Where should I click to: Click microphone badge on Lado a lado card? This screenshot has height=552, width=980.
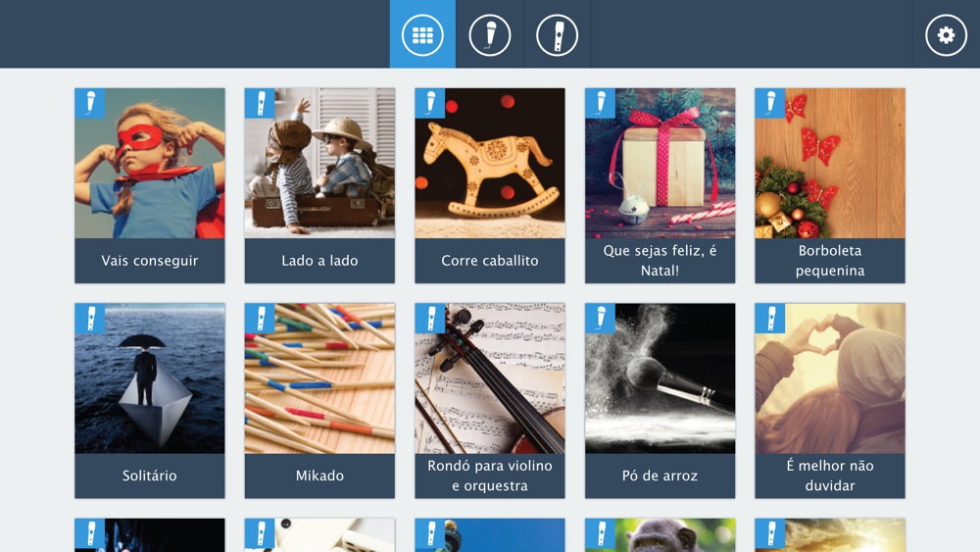click(x=260, y=103)
